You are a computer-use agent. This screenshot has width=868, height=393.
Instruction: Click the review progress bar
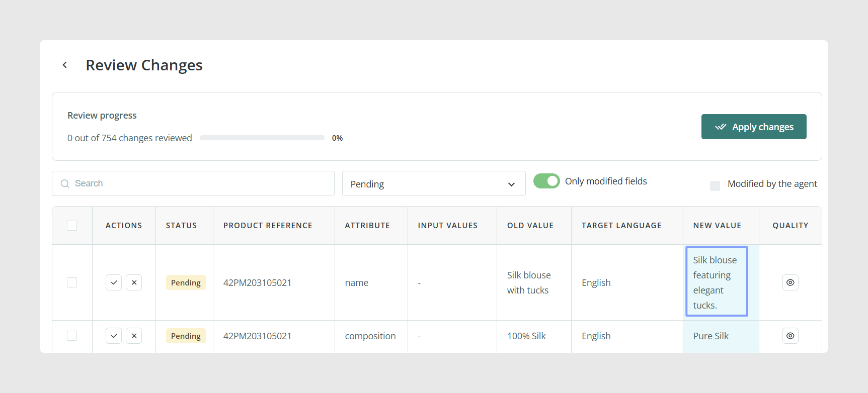pyautogui.click(x=262, y=138)
